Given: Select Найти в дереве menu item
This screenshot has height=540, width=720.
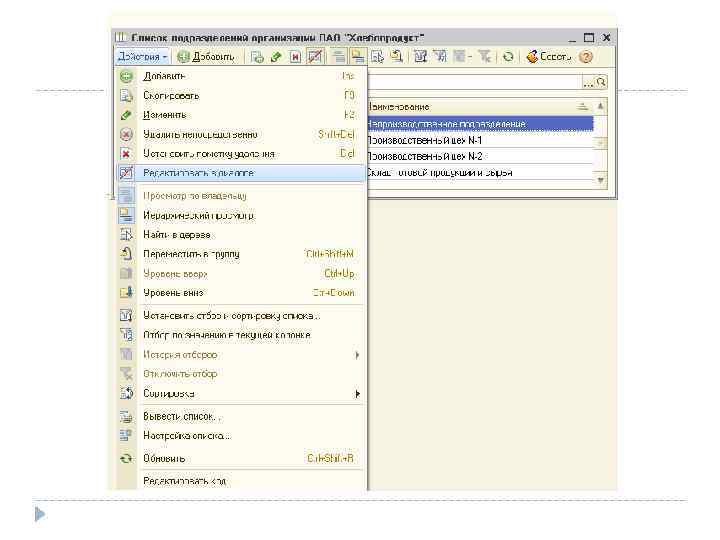Looking at the screenshot, I should coord(241,235).
